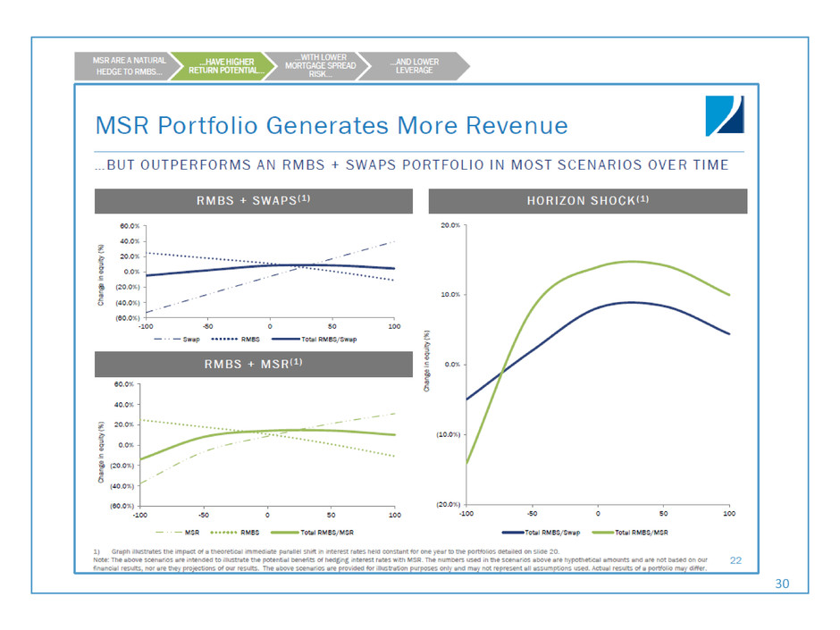The image size is (840, 630).
Task: Click the "MSR Portfolio Generates More Revenue" title
Action: click(x=332, y=126)
